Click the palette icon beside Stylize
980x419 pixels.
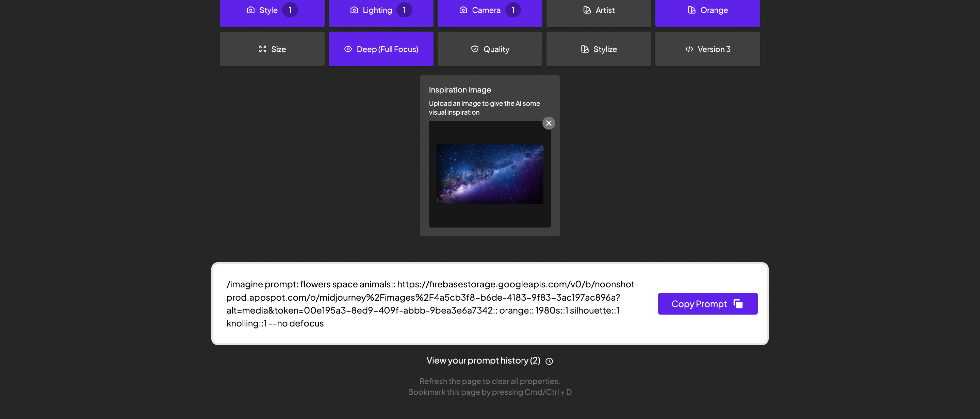tap(585, 49)
